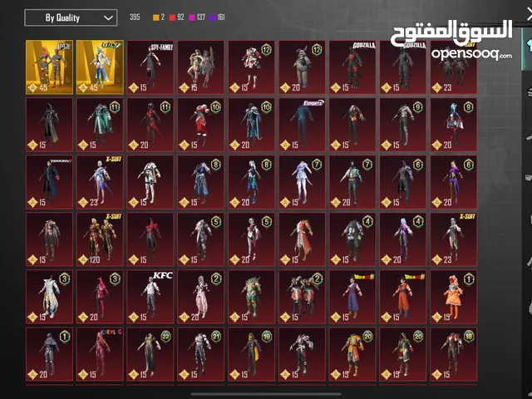Select the green armored outfit in fifth row
The height and width of the screenshot is (399, 532).
tap(251, 297)
